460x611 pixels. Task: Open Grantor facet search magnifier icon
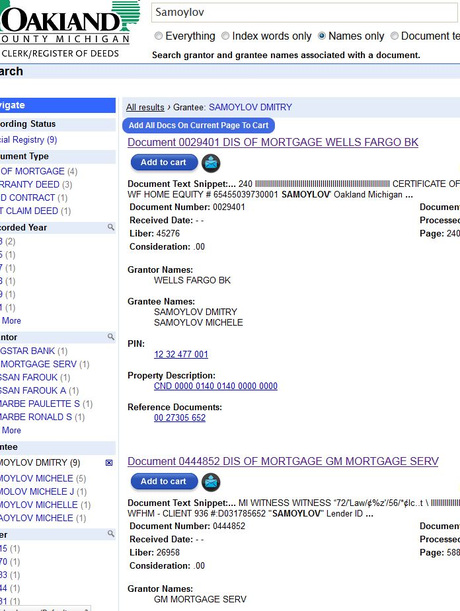pyautogui.click(x=111, y=337)
